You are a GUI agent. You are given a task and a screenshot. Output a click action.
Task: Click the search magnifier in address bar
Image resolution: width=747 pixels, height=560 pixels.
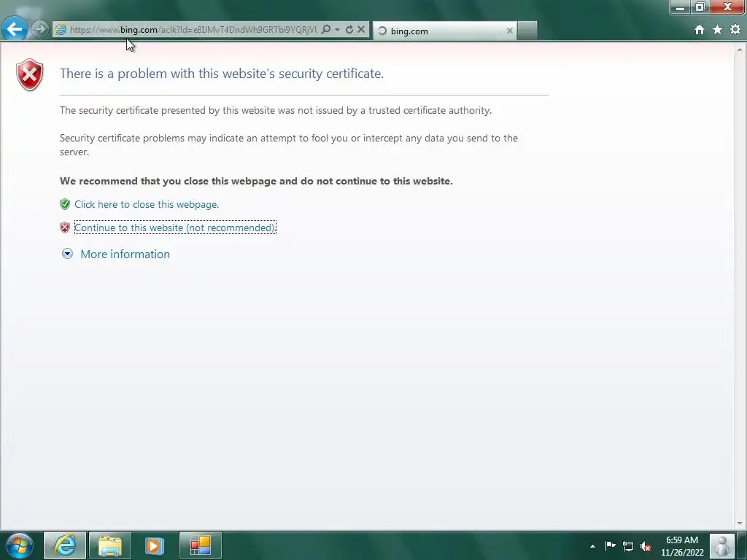pyautogui.click(x=326, y=29)
